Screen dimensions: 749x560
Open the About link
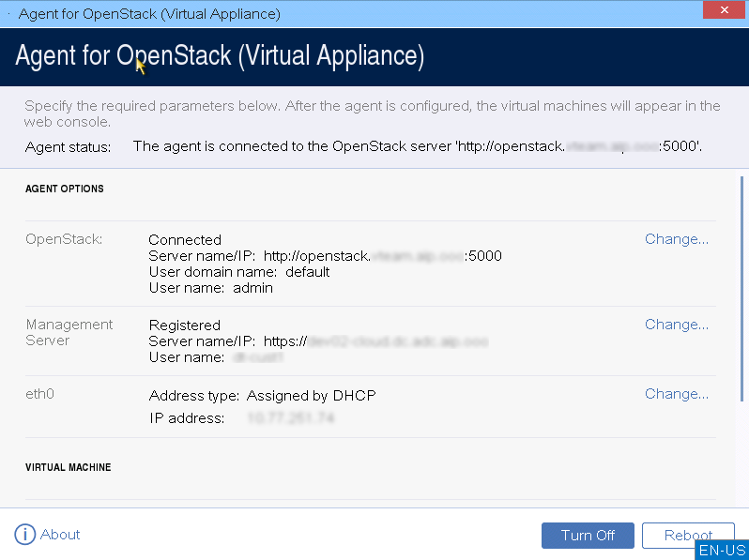click(60, 535)
